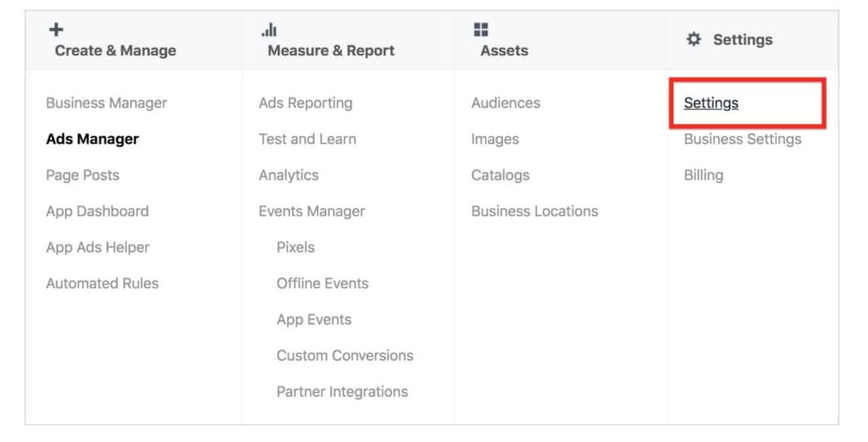Click the grid icon above Assets

point(481,30)
